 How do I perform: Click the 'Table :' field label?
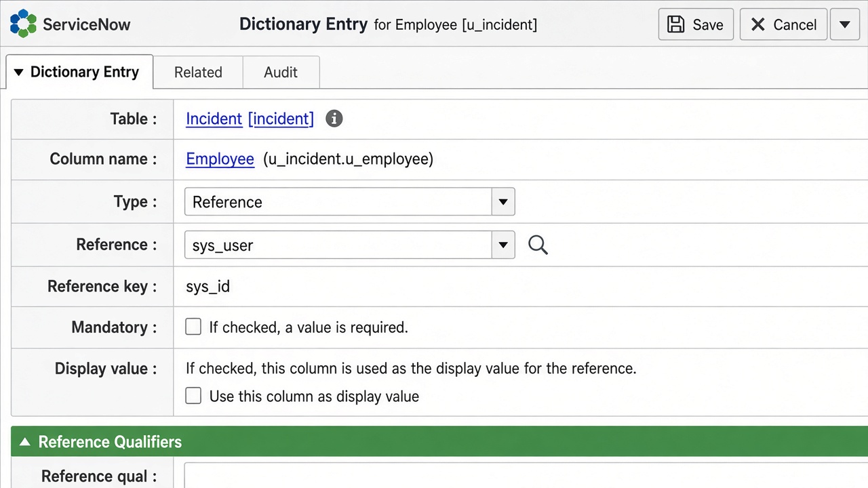click(x=134, y=119)
